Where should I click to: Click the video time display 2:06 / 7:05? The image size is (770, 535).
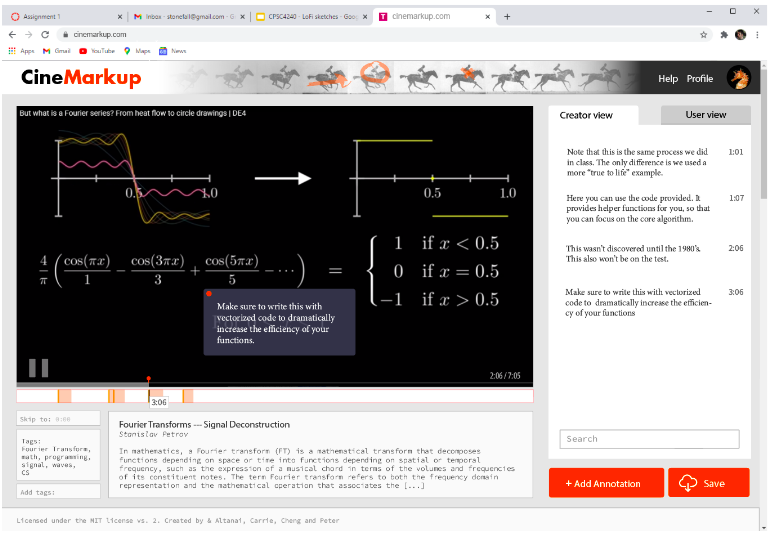pyautogui.click(x=504, y=376)
